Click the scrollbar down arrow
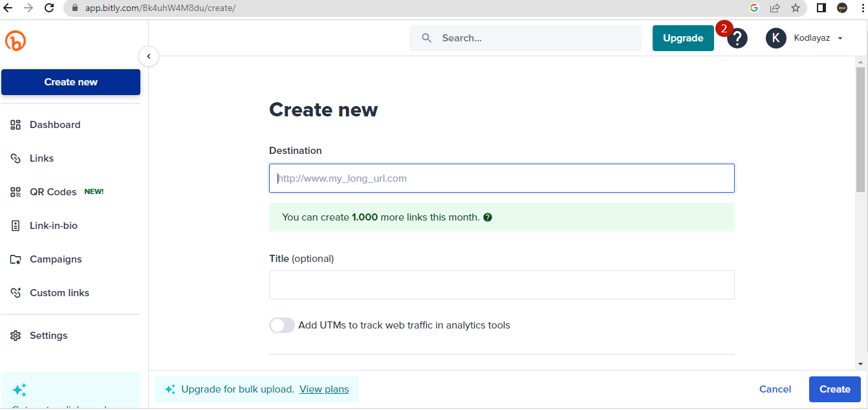 pyautogui.click(x=860, y=364)
